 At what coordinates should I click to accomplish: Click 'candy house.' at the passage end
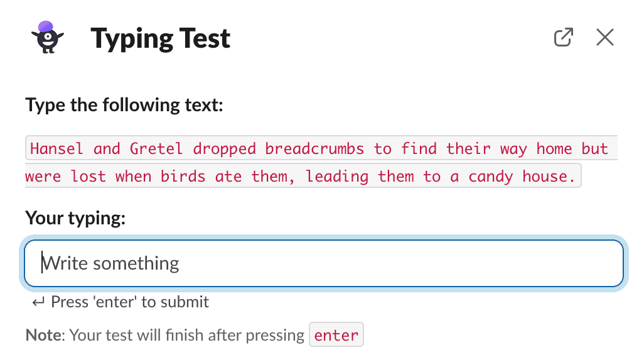click(522, 177)
